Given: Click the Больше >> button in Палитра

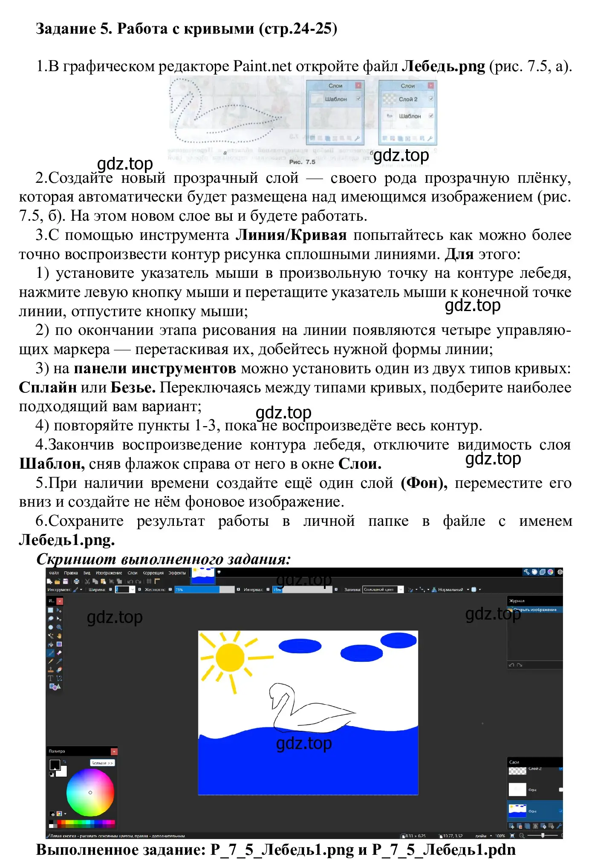Looking at the screenshot, I should pyautogui.click(x=102, y=763).
